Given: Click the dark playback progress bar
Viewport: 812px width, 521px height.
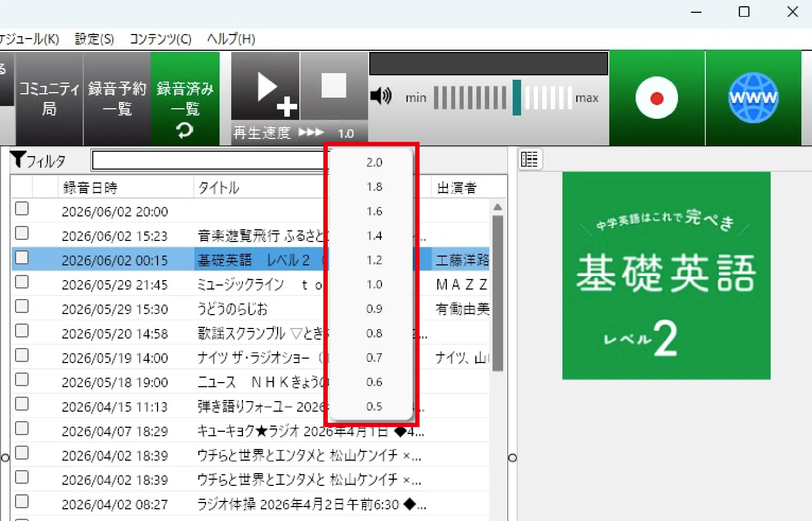Looking at the screenshot, I should [x=489, y=63].
